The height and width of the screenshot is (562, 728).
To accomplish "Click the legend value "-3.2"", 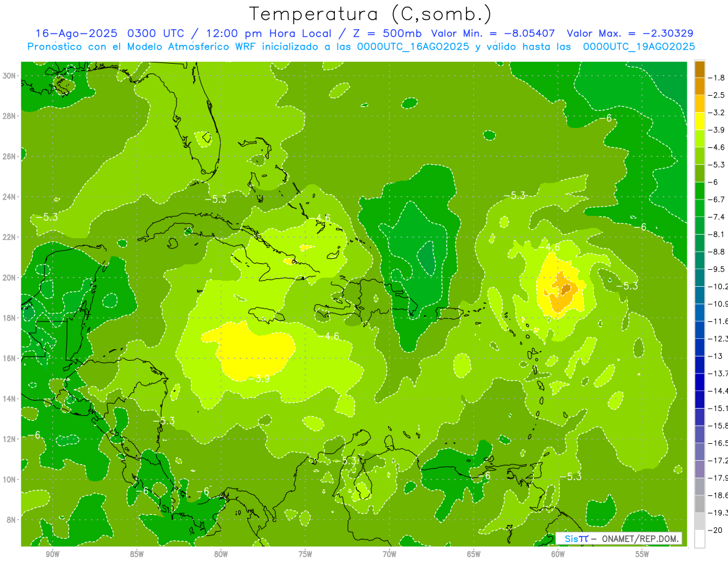I will (717, 112).
